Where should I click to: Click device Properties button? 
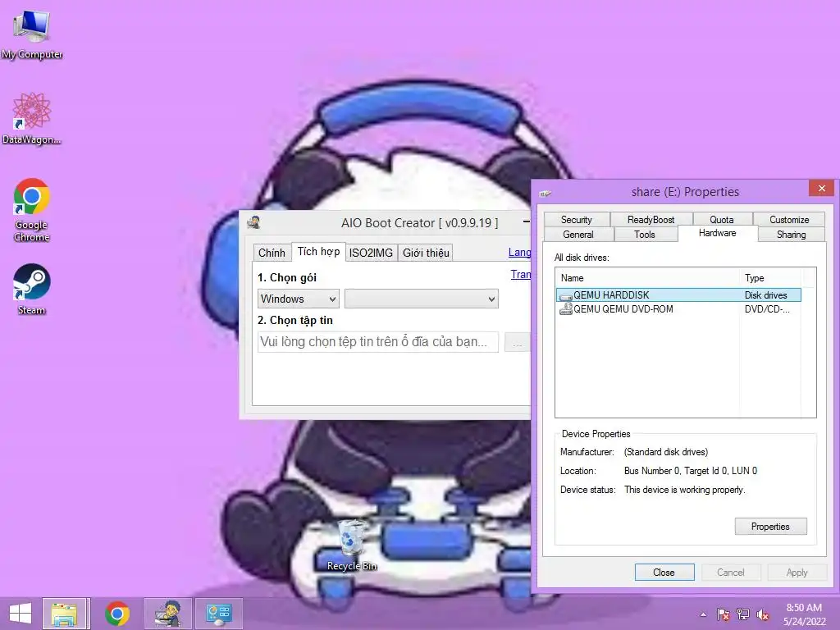point(770,527)
